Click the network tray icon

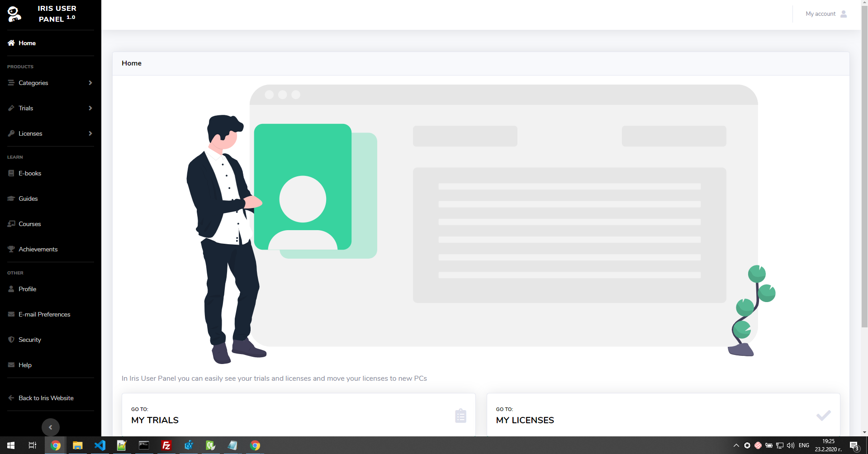[x=780, y=445]
